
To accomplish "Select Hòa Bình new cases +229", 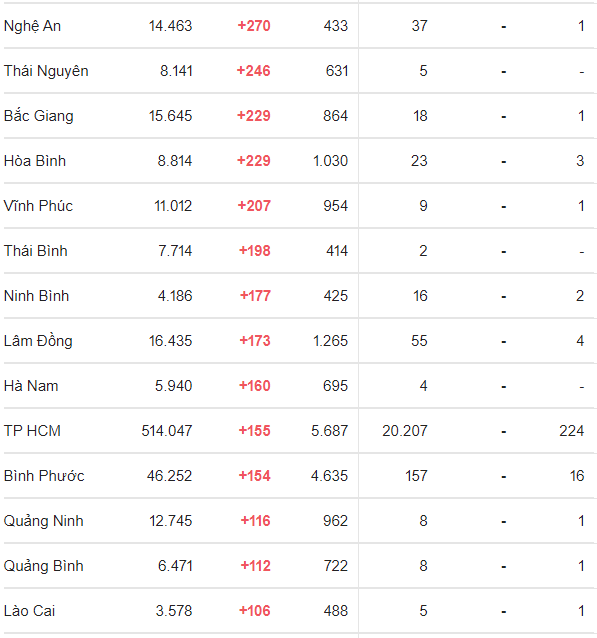I will [254, 161].
